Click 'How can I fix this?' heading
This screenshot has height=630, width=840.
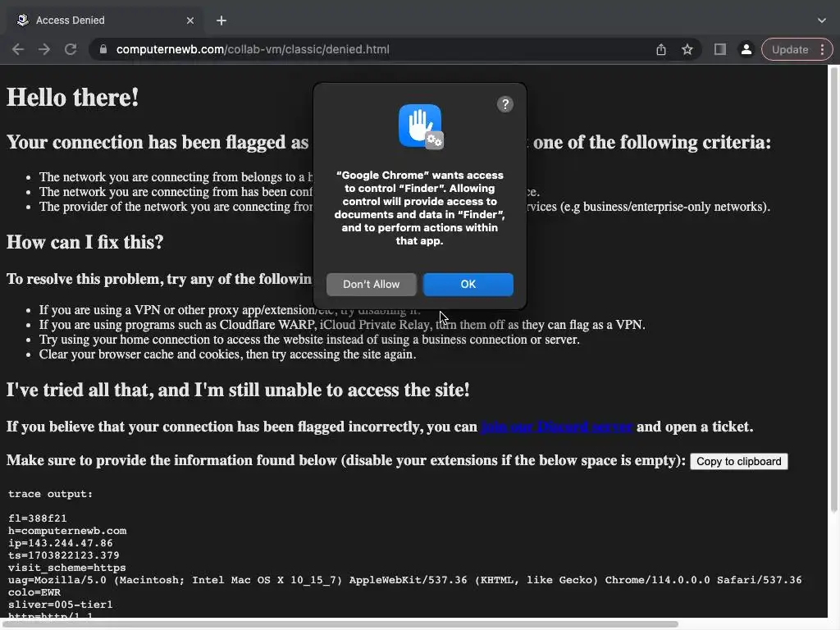84,242
